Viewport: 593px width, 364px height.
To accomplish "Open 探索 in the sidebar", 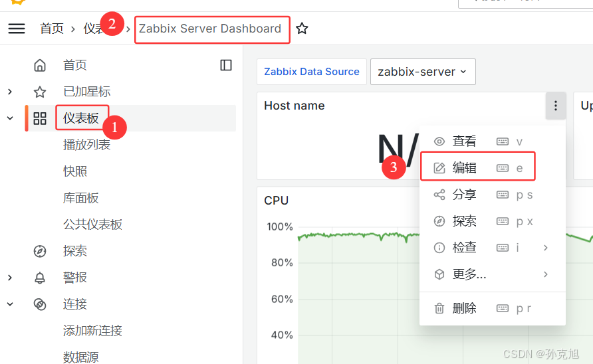I will (75, 251).
